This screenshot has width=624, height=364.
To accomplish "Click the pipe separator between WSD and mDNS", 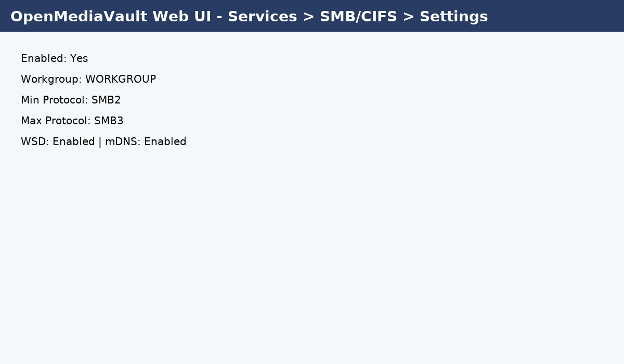I will (x=100, y=142).
